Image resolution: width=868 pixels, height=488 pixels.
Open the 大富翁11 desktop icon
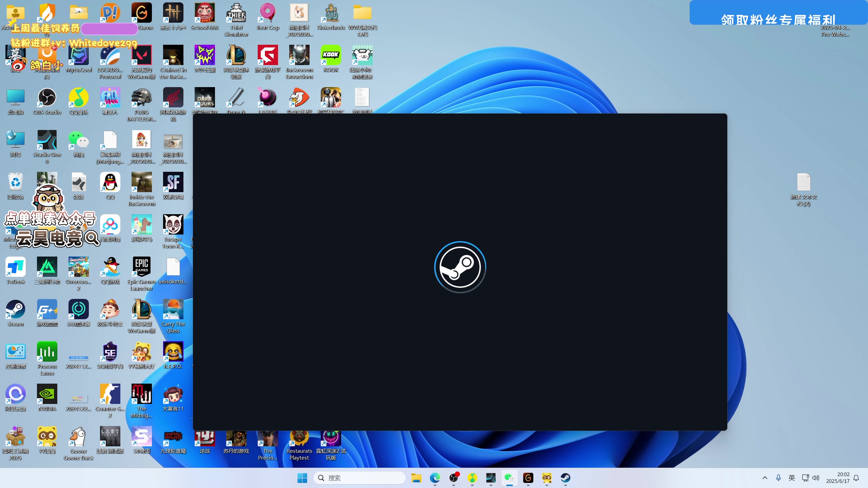[173, 398]
